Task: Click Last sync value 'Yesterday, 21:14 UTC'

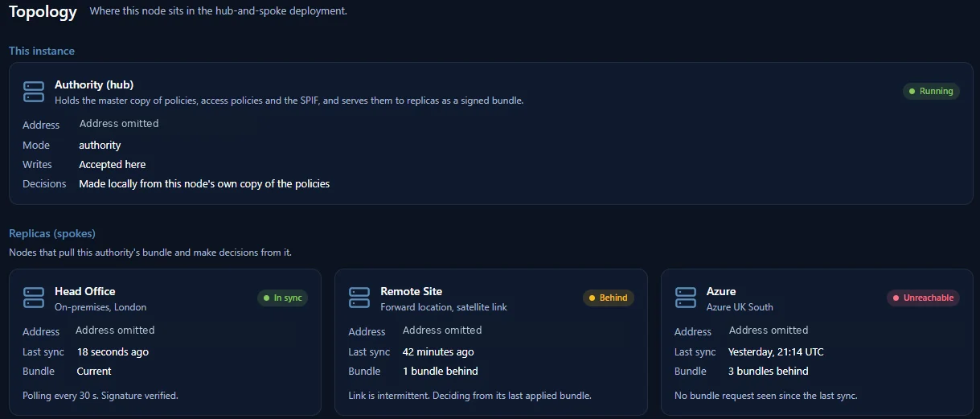Action: coord(776,351)
